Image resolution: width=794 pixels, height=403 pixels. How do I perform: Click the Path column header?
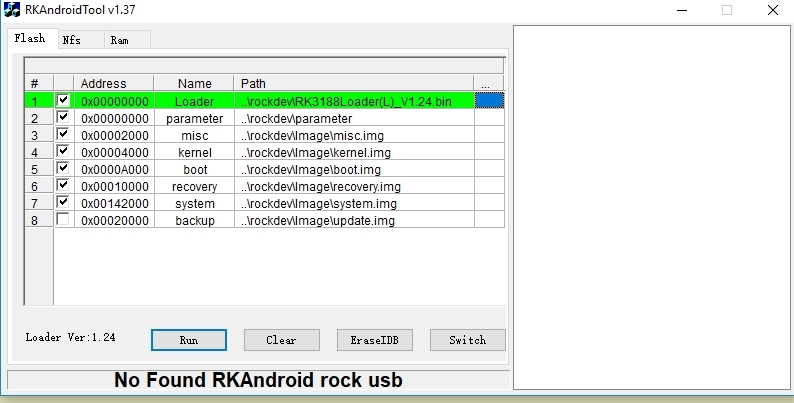pos(354,84)
